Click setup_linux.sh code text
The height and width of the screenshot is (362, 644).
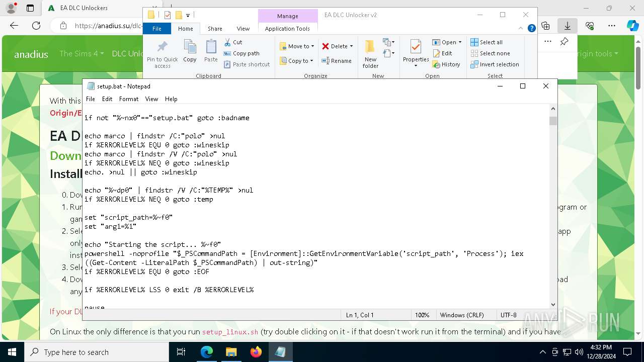(x=230, y=332)
